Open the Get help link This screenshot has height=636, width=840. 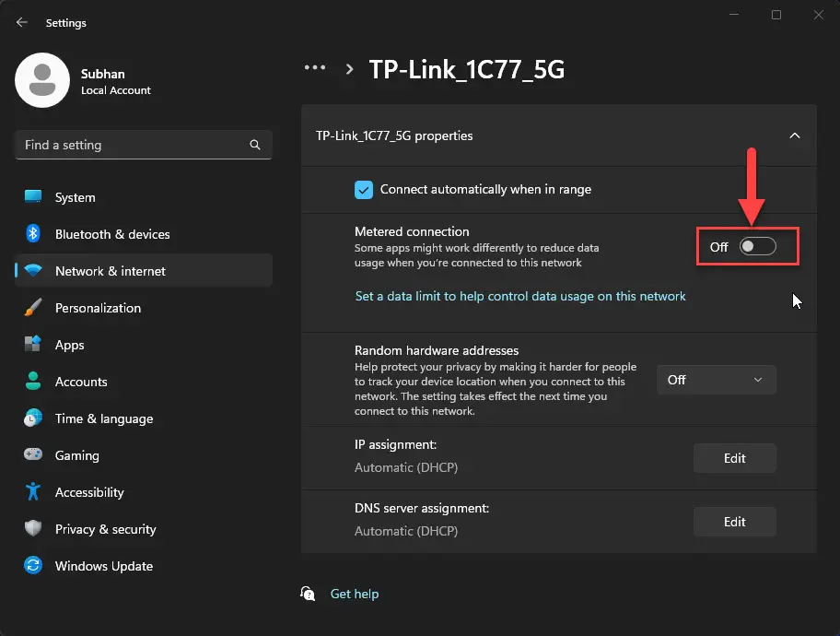point(354,594)
